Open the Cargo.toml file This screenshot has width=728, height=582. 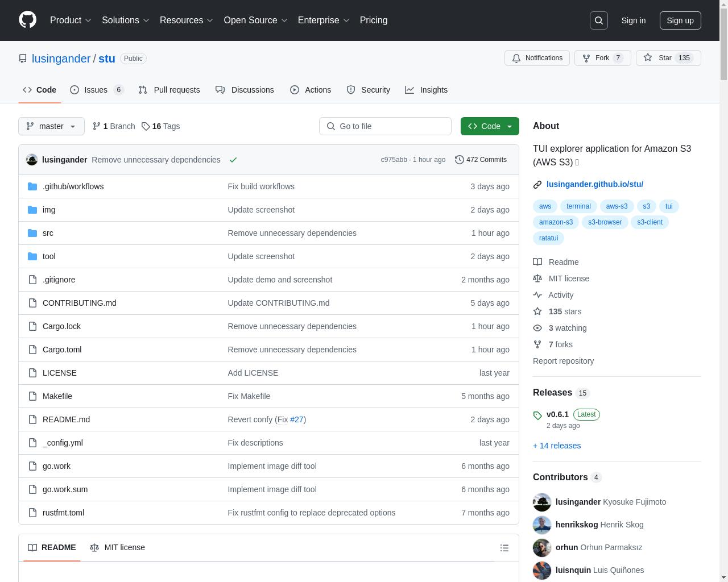[62, 350]
